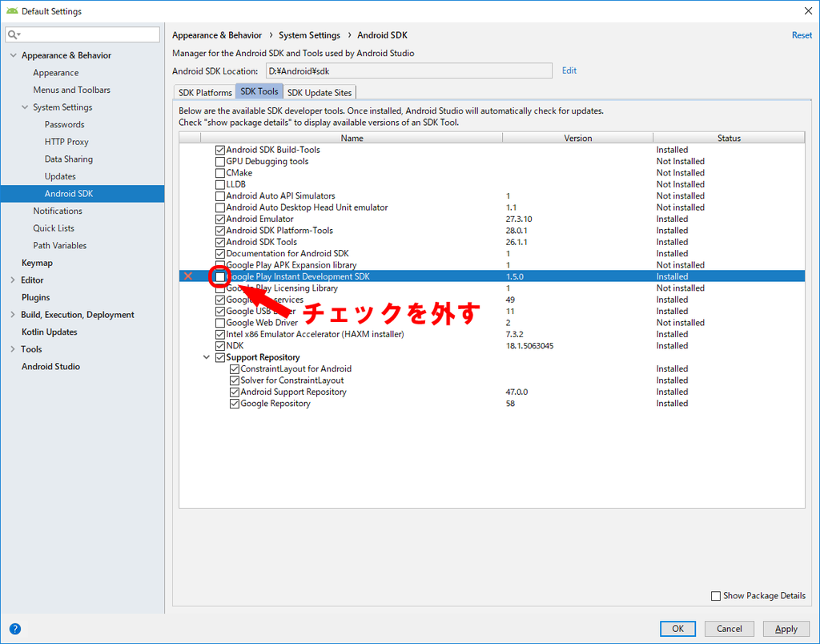Toggle the Google Play Instant Development SDK checkbox
Image resolution: width=820 pixels, height=644 pixels.
pos(220,277)
